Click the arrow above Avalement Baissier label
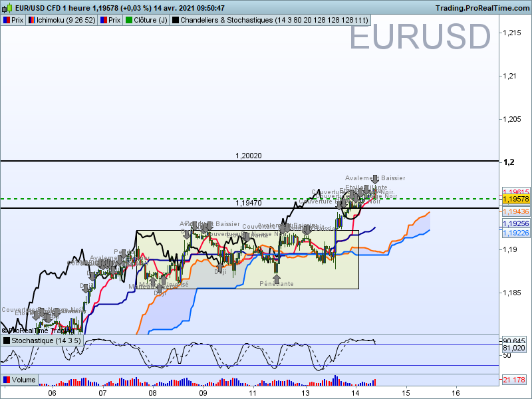Viewport: 532px width, 399px height. [x=375, y=179]
